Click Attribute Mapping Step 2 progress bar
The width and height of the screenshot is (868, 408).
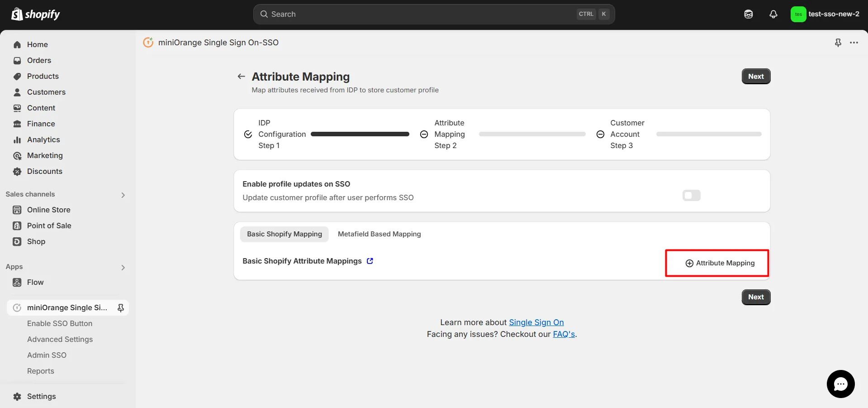click(532, 134)
